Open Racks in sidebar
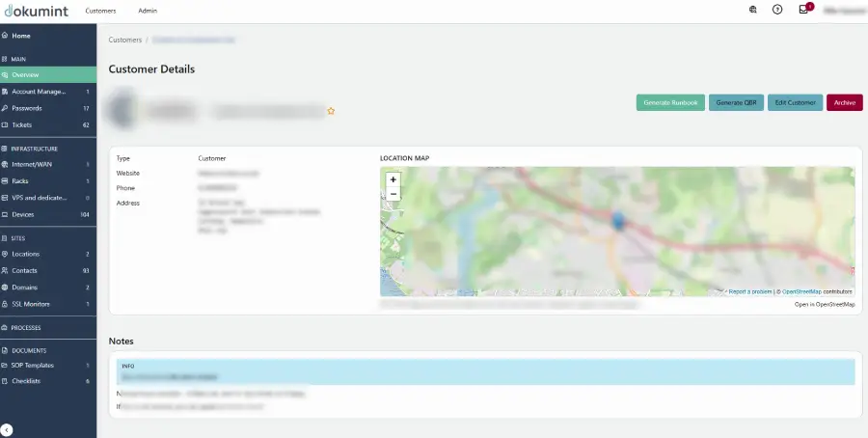The height and width of the screenshot is (438, 868). pyautogui.click(x=48, y=181)
